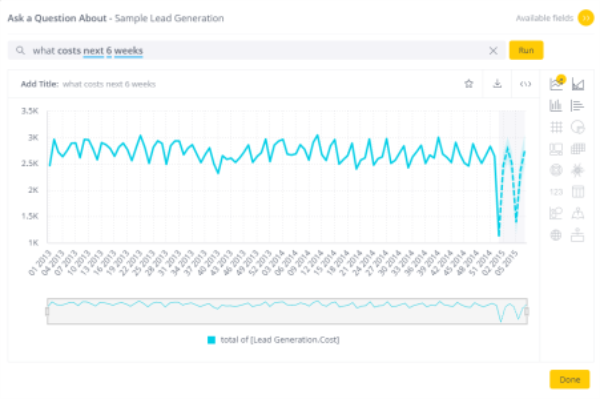Select the scatter map icon
The image size is (600, 399).
[578, 213]
